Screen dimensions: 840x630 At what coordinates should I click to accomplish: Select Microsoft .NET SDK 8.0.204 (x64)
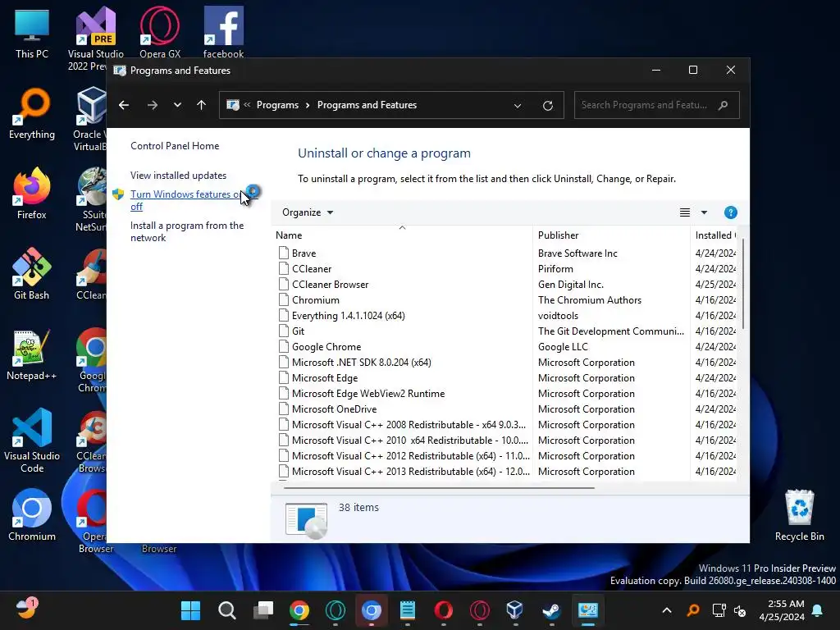coord(506,362)
